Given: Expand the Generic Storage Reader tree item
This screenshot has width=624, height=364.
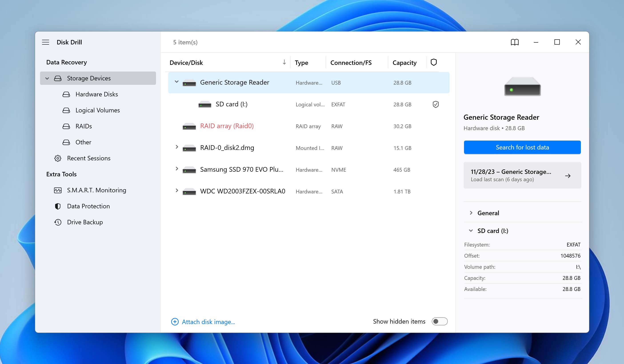Looking at the screenshot, I should click(176, 82).
